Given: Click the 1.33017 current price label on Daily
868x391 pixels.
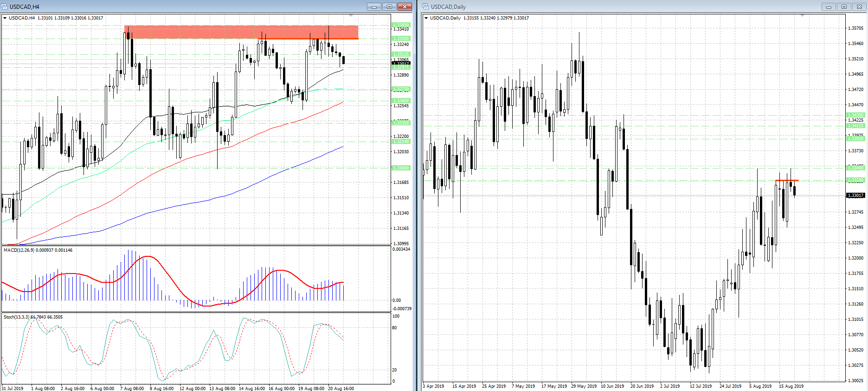Looking at the screenshot, I should click(855, 195).
